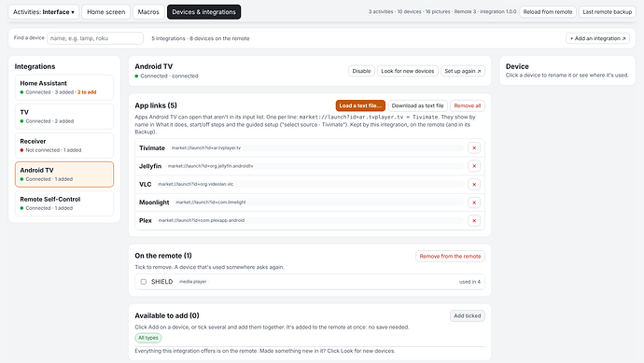Remove the Plex app link
Viewport: 644px width, 363px height.
click(x=474, y=220)
